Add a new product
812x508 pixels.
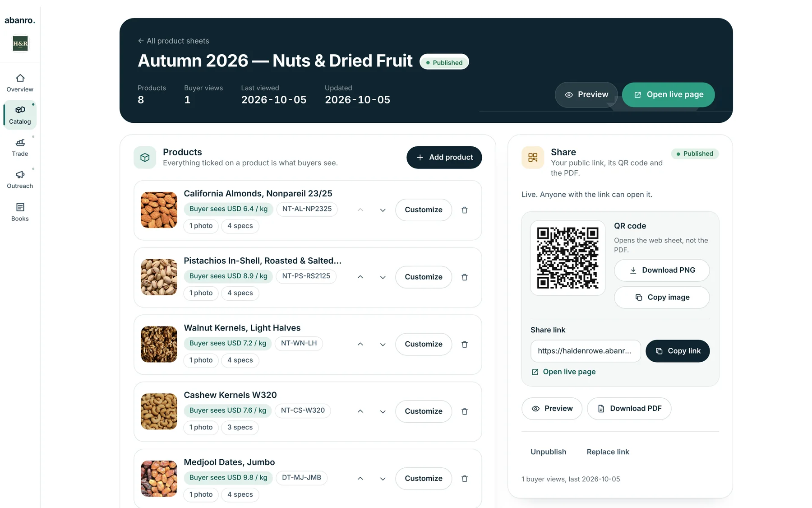pos(444,158)
